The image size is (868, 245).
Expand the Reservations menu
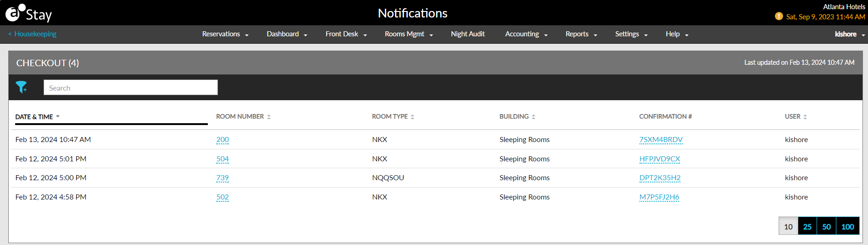point(225,34)
